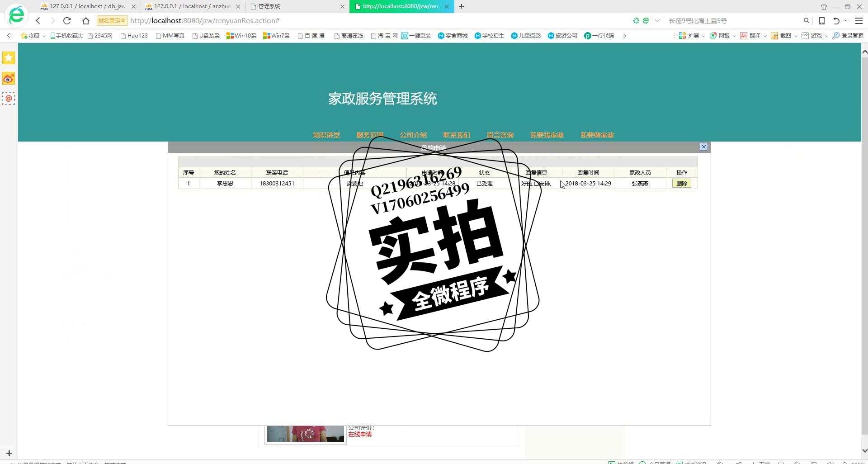The width and height of the screenshot is (868, 464).
Task: Open the 旅游公司 bookmark
Action: point(562,35)
